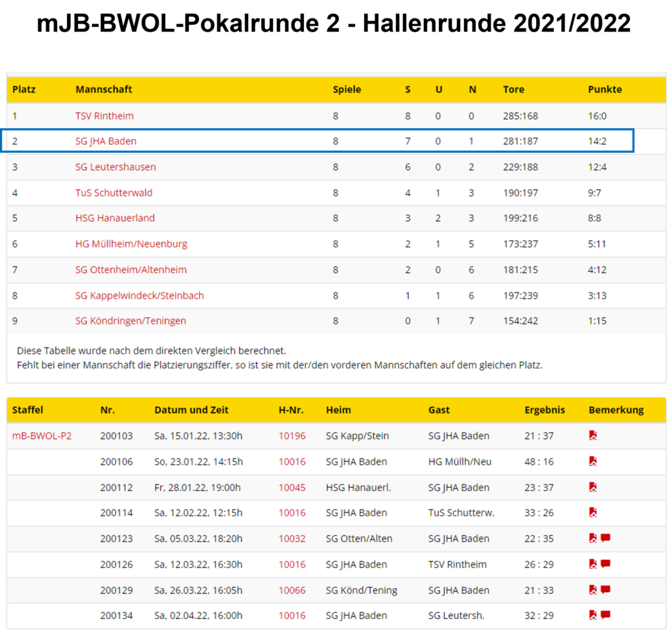Viewport: 672px width, 640px height.
Task: Open SG Köndringen/Teningen team link
Action: (x=131, y=320)
